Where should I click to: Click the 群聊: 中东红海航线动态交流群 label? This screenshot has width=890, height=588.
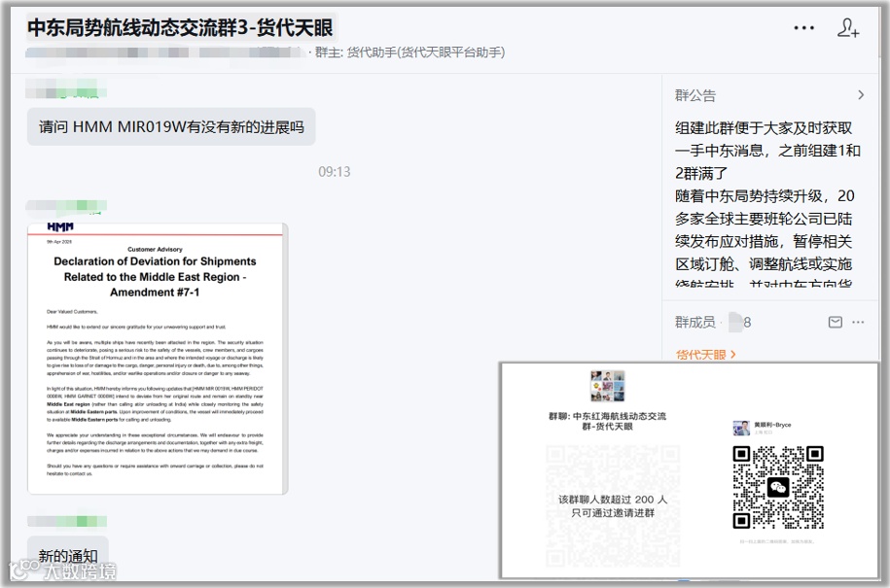607,421
